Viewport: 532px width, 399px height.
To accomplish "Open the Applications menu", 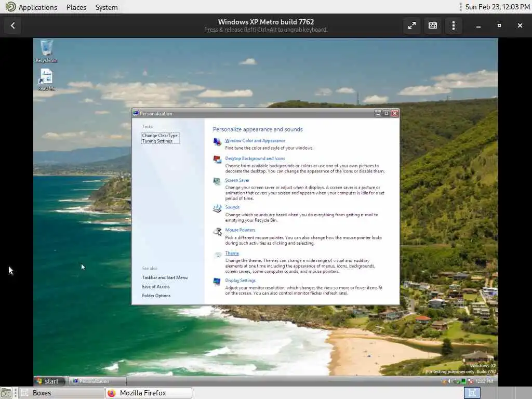I will (x=37, y=7).
